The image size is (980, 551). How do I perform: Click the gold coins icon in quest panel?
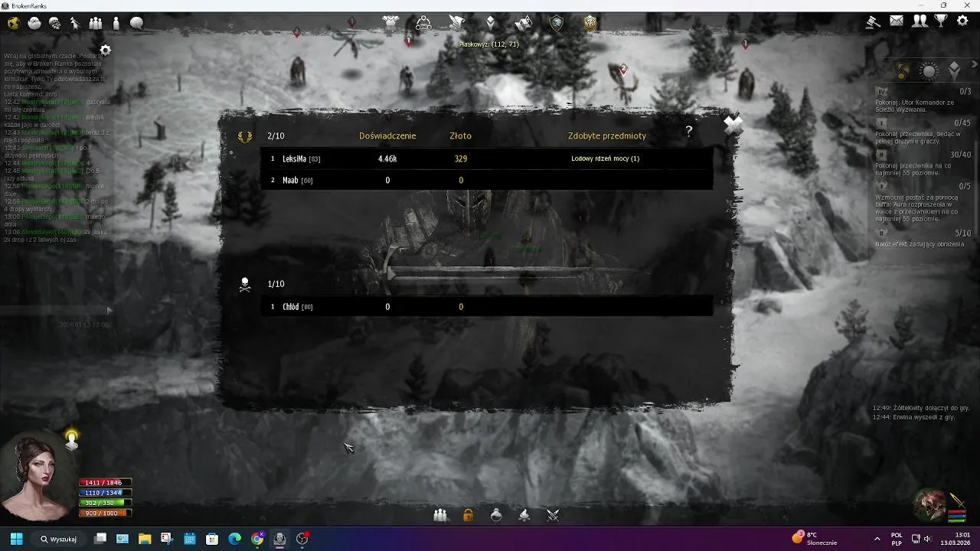click(903, 72)
